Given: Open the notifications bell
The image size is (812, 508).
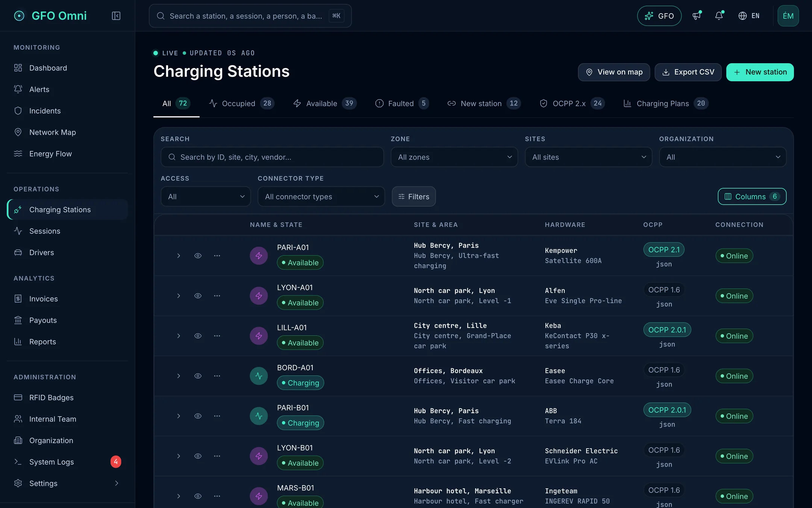Looking at the screenshot, I should pyautogui.click(x=719, y=16).
